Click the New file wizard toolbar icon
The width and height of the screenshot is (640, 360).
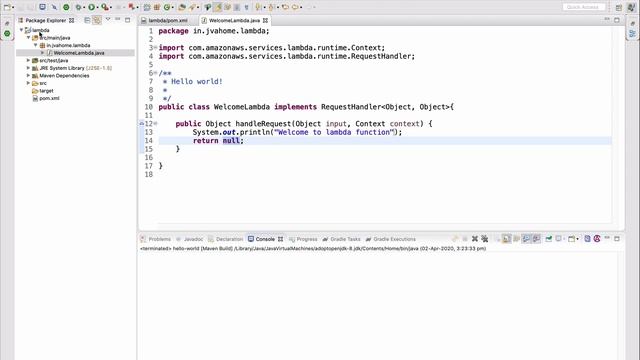click(x=7, y=7)
